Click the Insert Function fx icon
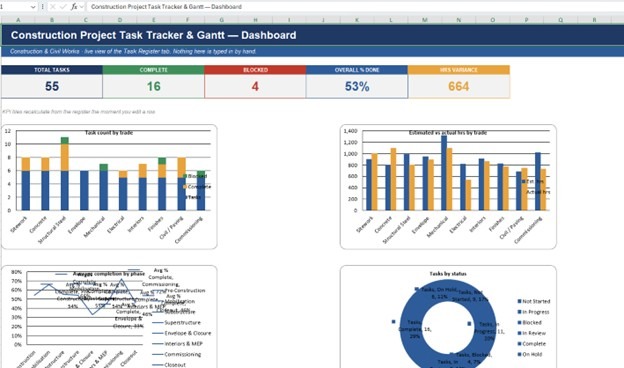 (74, 7)
